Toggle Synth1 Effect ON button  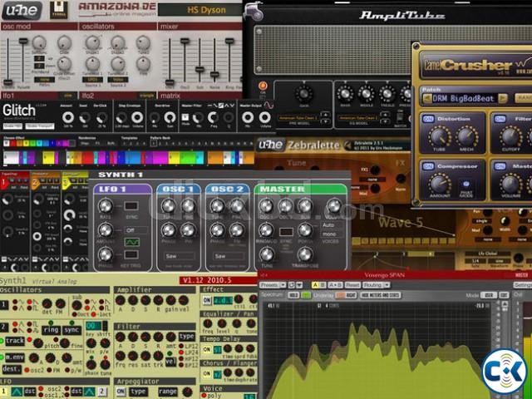coord(207,300)
